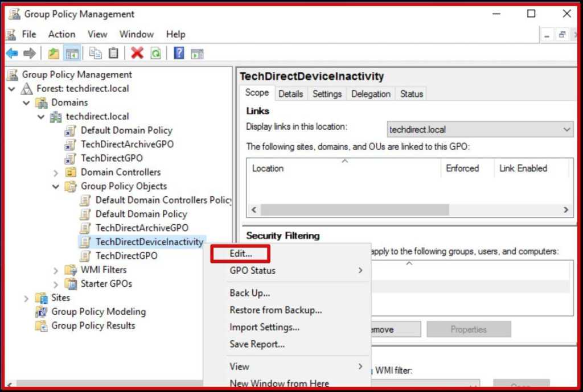Toggle Show/Hide Console Tree toolbar icon

tap(72, 53)
